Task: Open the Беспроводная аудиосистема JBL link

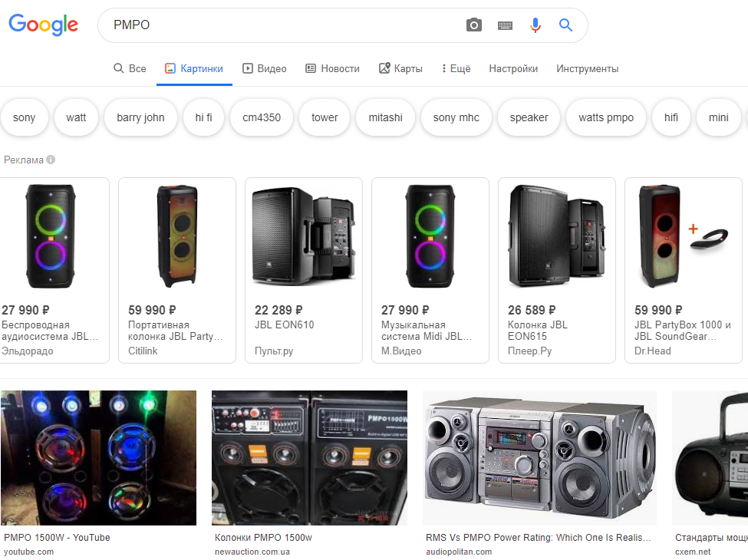Action: point(50,331)
